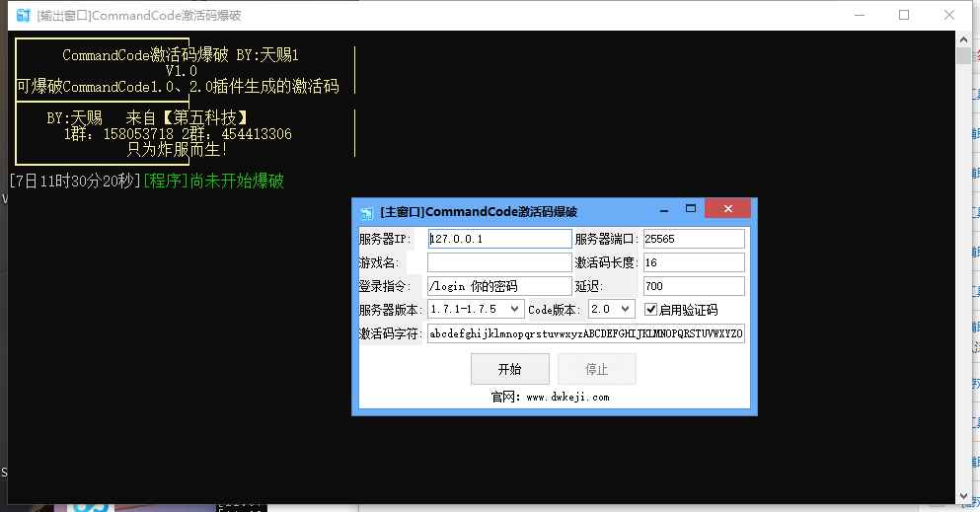Click the 延迟 input field
This screenshot has height=512, width=980.
pyautogui.click(x=694, y=286)
